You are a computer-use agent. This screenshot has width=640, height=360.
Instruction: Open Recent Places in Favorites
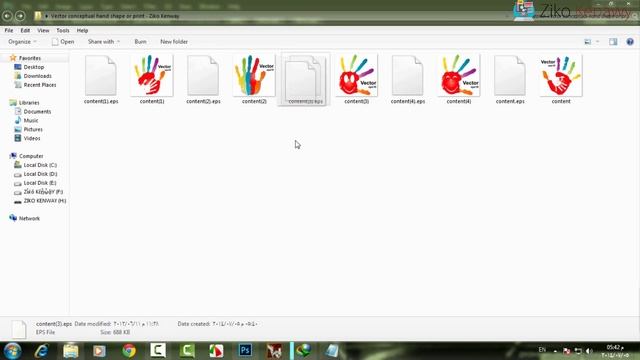click(40, 85)
